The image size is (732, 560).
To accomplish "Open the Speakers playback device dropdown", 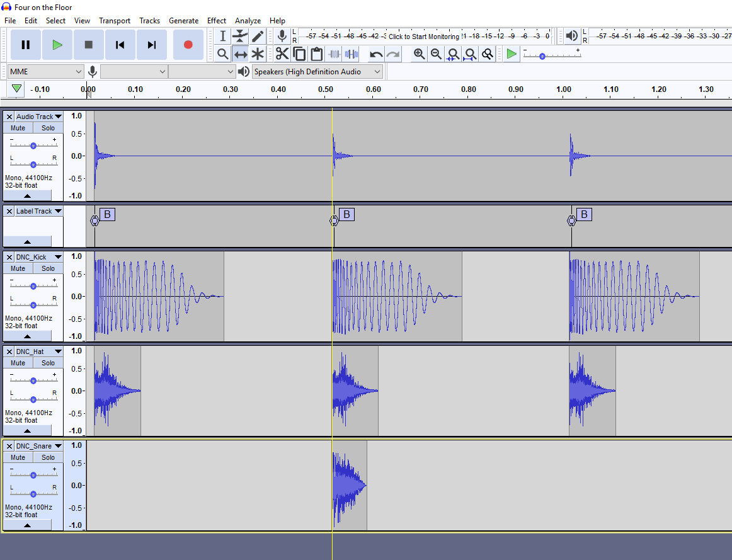I will [317, 72].
